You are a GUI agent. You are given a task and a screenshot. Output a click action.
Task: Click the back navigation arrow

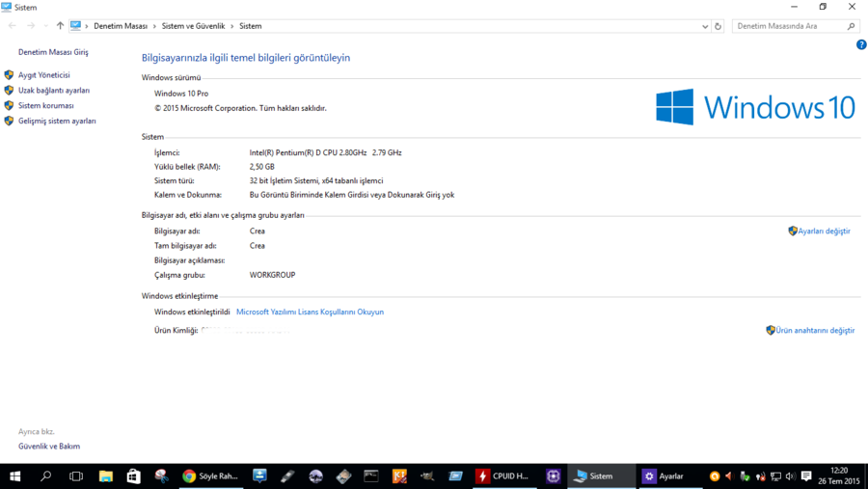tap(13, 25)
